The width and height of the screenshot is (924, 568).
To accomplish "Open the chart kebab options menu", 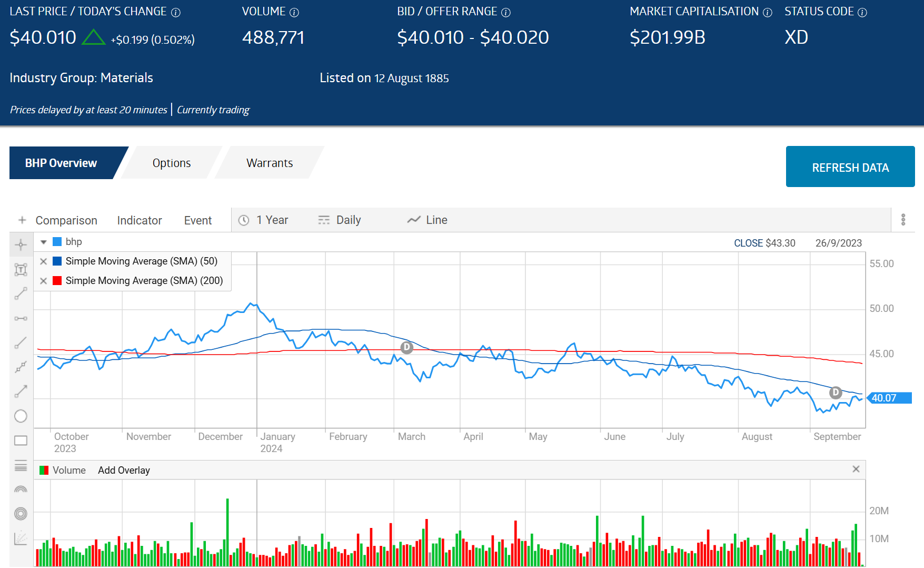I will [x=903, y=220].
